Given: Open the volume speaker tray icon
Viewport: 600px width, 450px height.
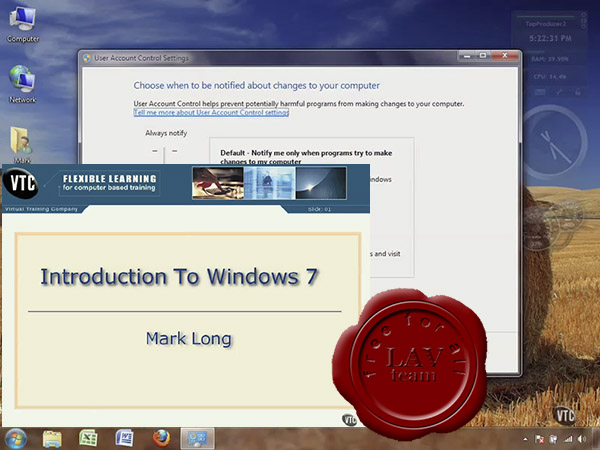Looking at the screenshot, I should click(582, 439).
